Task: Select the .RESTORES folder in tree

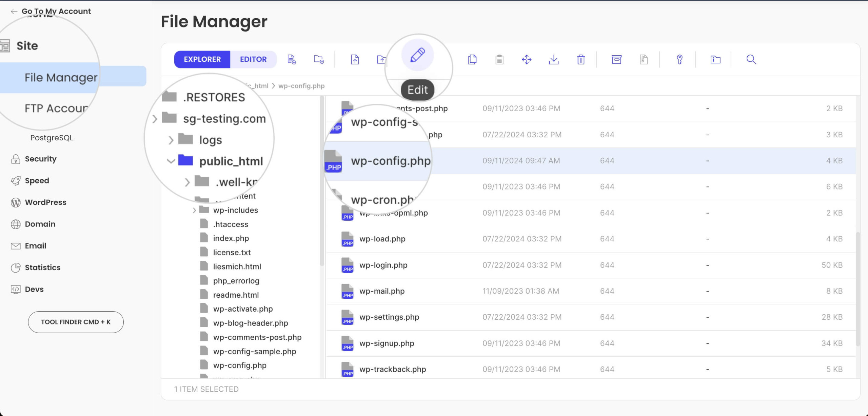Action: (214, 98)
